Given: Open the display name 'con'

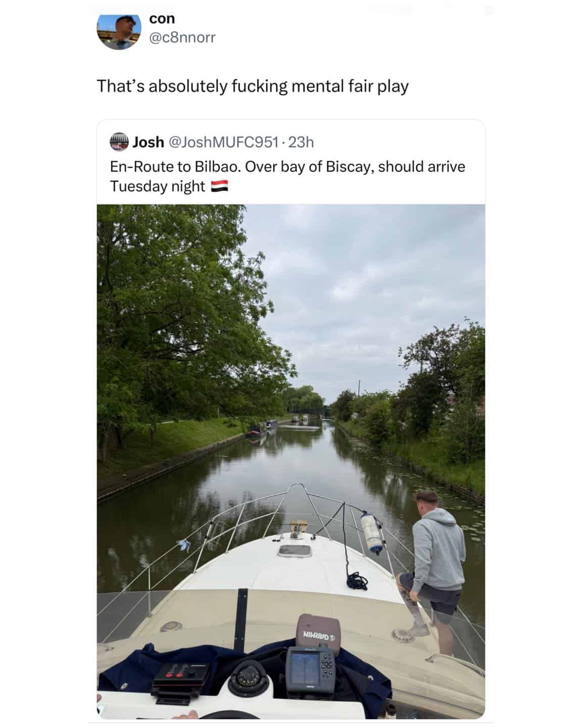Looking at the screenshot, I should 162,19.
